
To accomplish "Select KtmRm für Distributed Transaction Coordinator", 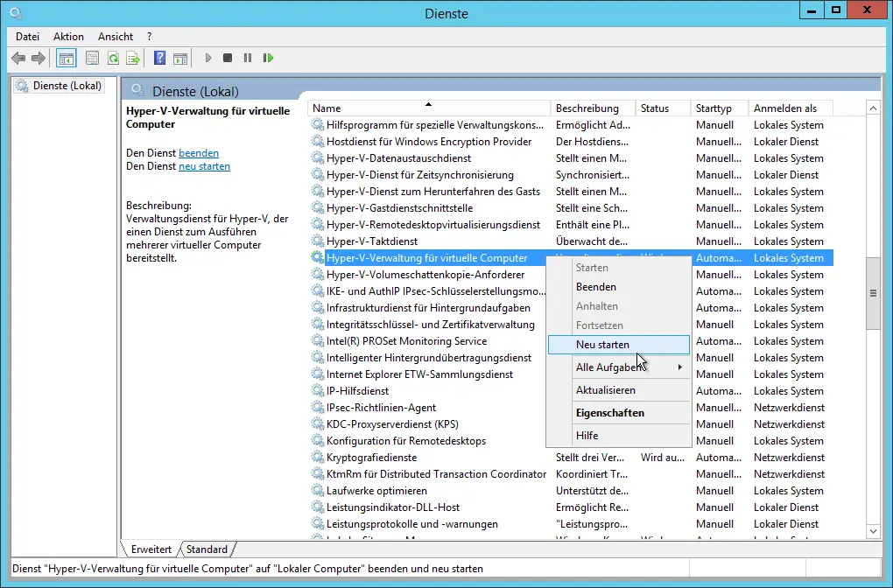I will 436,473.
